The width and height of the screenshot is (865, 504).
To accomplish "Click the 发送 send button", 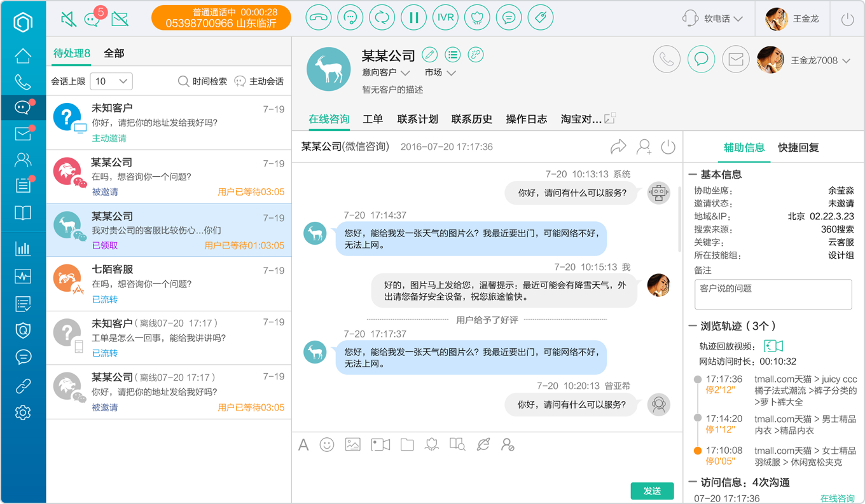I will [652, 491].
